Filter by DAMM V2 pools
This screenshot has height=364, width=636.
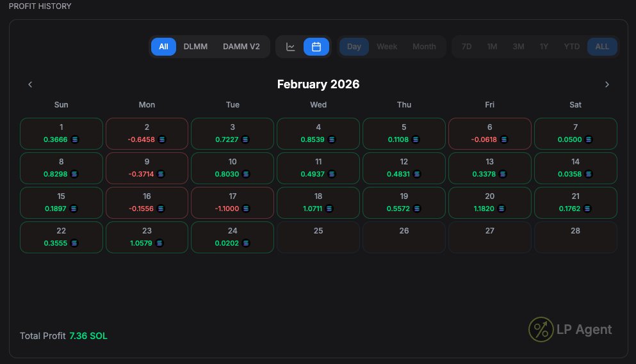[241, 47]
